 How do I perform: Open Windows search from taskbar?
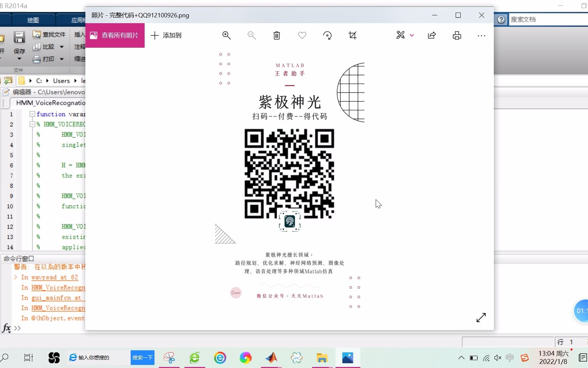click(x=5, y=358)
